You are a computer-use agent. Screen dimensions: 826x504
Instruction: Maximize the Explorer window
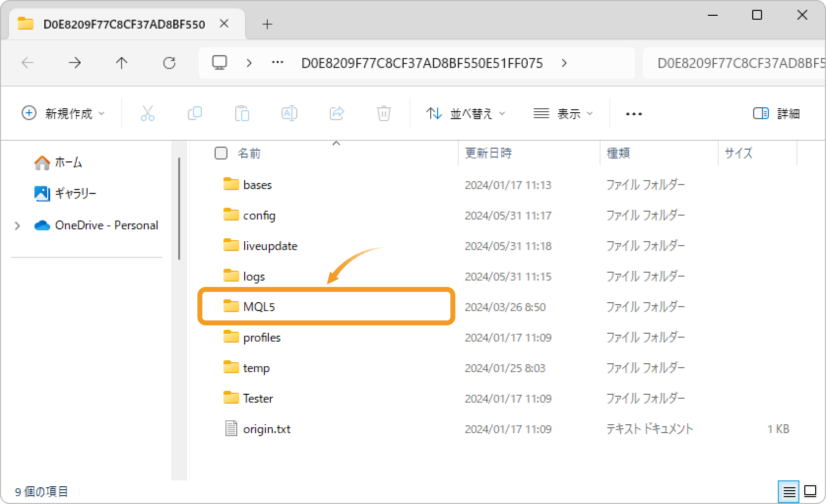click(x=757, y=15)
